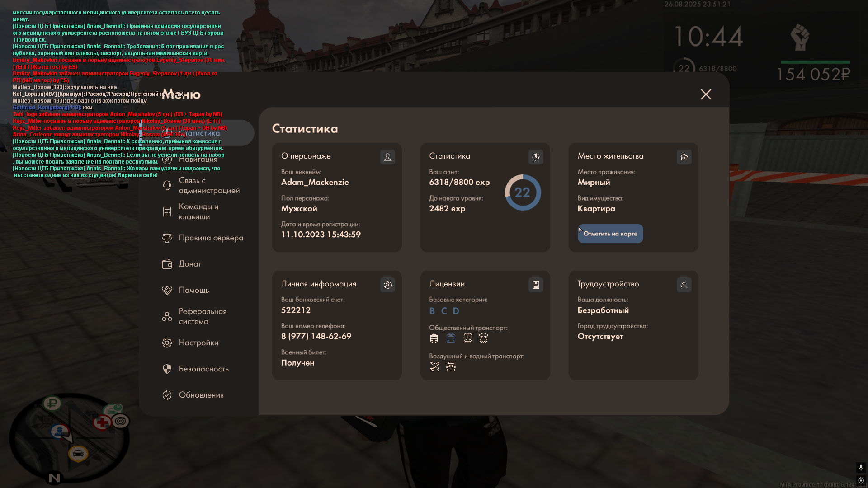
Task: Click the level 22 experience progress ring
Action: [523, 192]
